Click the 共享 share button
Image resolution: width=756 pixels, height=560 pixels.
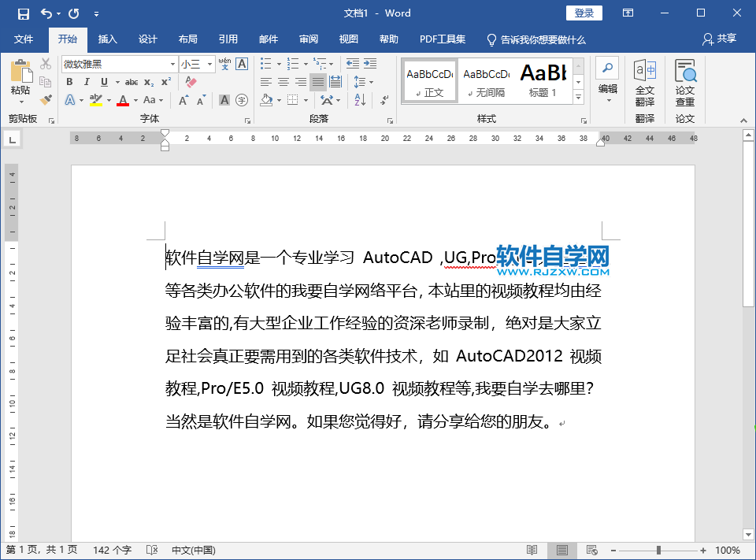pyautogui.click(x=719, y=39)
